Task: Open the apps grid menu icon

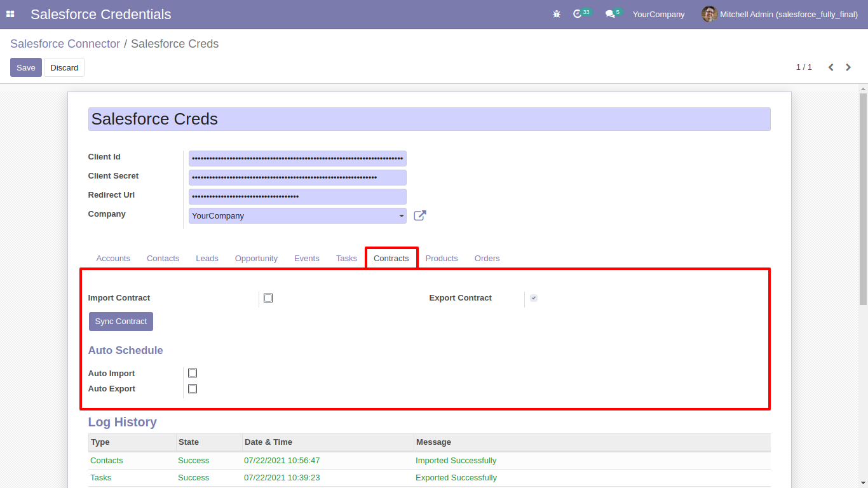Action: click(x=10, y=14)
